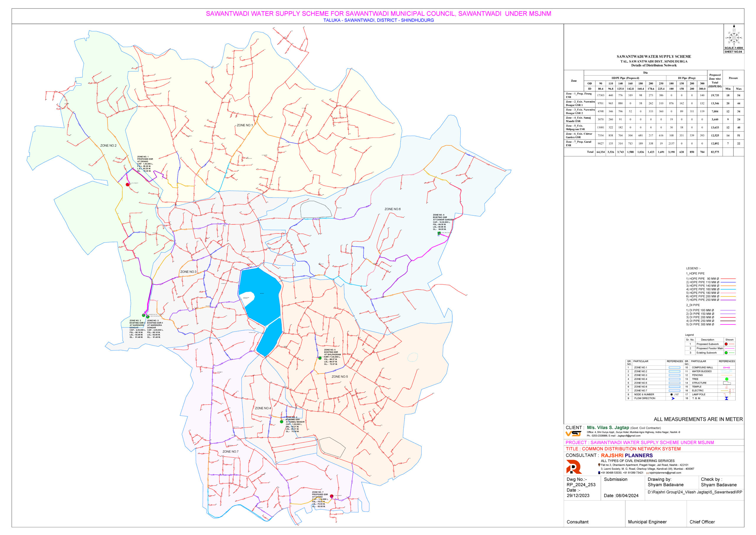Click the ZONE NO.1 label on map
756x535 pixels.
coord(245,125)
